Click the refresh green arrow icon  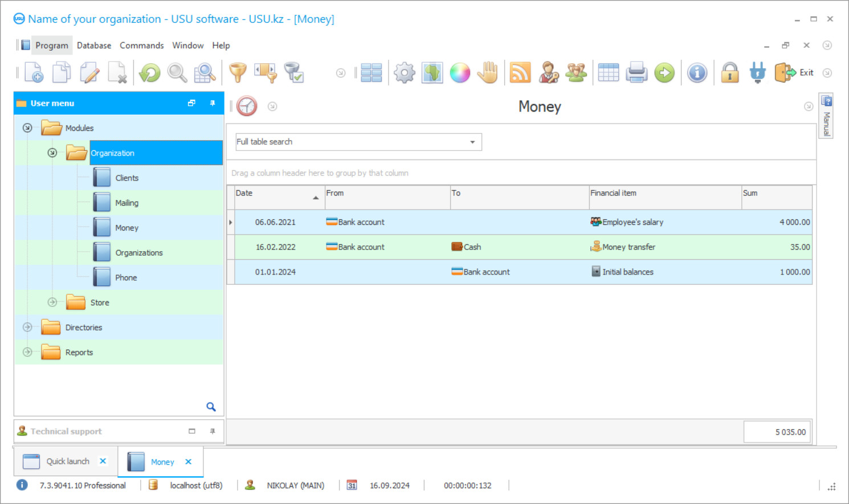pos(149,72)
